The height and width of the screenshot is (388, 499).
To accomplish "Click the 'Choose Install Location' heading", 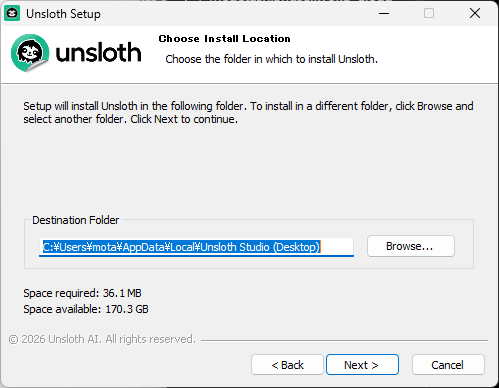I will click(224, 39).
